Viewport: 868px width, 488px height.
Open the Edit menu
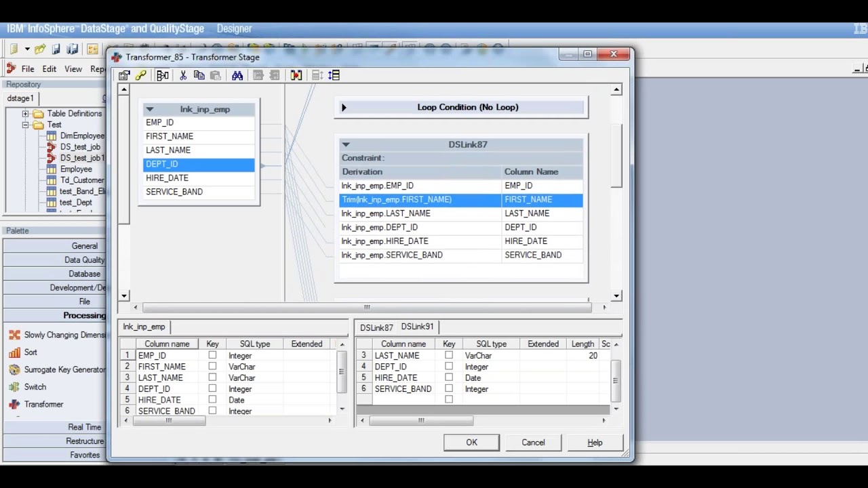[50, 69]
